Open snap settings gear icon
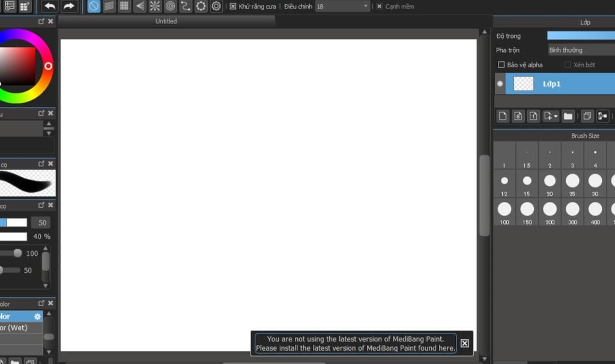Viewport: 615px width, 364px height. click(x=216, y=6)
